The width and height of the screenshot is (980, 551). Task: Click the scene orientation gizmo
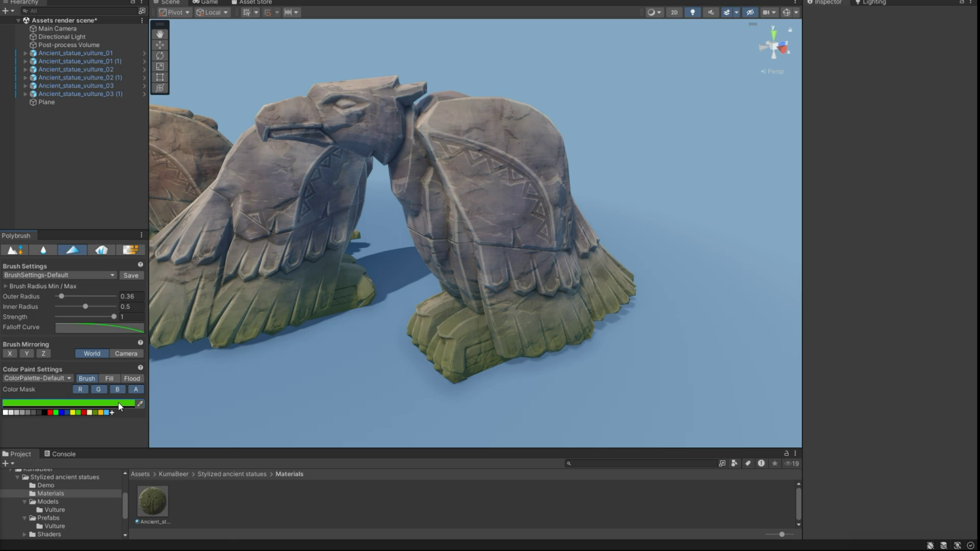point(774,47)
